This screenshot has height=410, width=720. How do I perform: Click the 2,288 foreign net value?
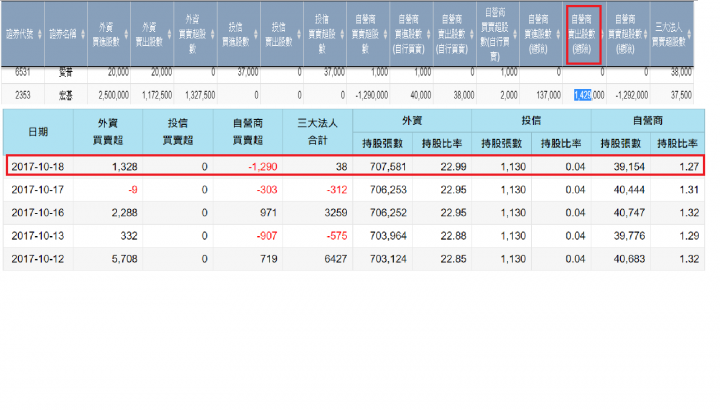(x=124, y=213)
